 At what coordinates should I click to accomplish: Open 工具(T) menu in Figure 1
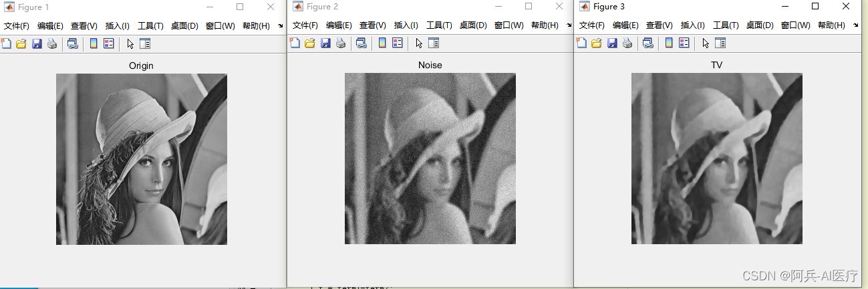pos(150,26)
